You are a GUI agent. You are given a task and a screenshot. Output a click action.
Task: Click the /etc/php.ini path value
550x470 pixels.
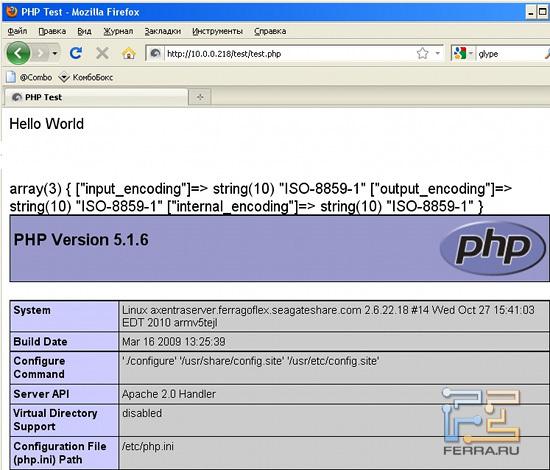(148, 446)
